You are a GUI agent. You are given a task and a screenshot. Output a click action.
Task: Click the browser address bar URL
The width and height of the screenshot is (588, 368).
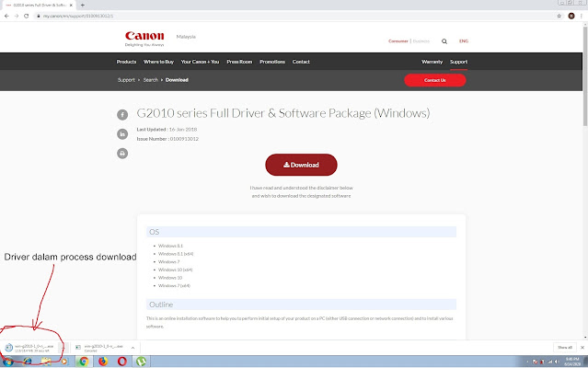[78, 16]
